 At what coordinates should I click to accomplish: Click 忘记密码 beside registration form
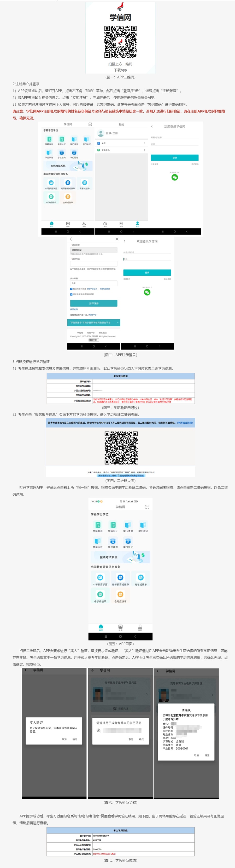(167, 279)
